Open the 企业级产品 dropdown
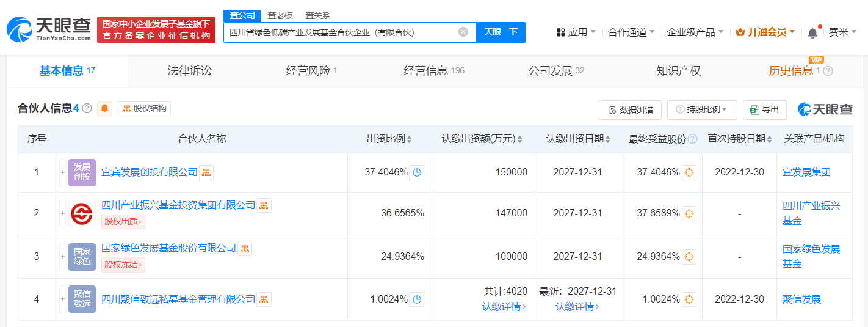868x327 pixels. (x=695, y=32)
